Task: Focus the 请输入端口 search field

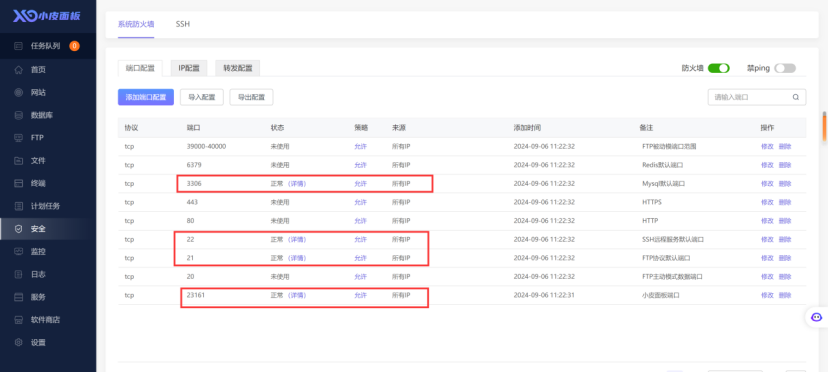Action: coord(757,97)
